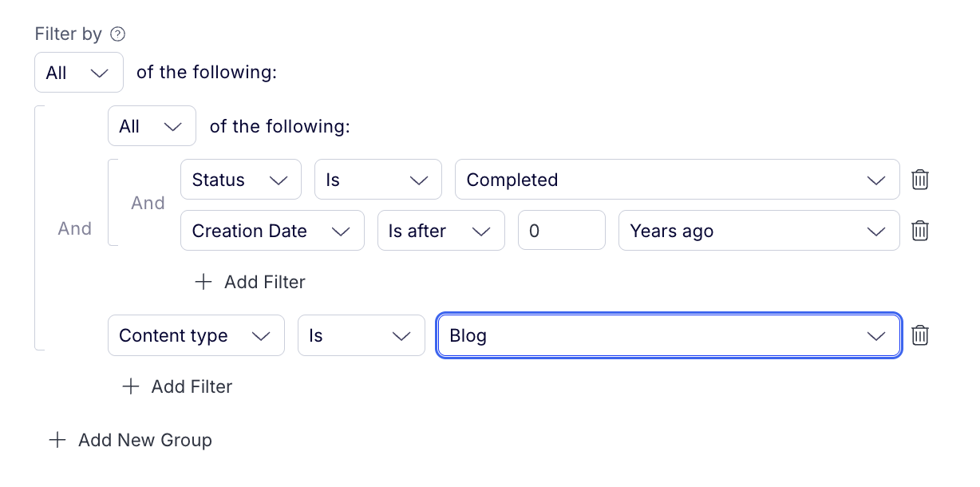Change the Status operator Is dropdown

pos(377,180)
